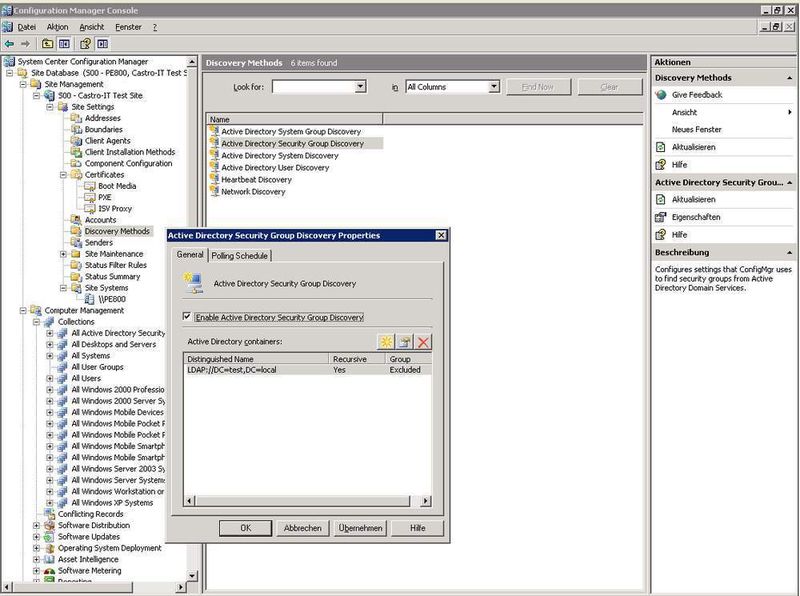Click the Boundaries tree icon
Screen dimensions: 800x596
coord(76,129)
